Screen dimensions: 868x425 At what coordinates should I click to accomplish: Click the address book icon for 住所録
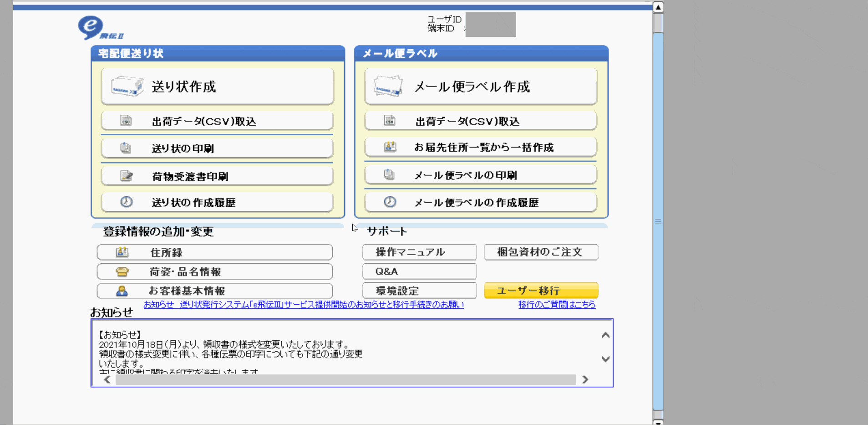[x=122, y=252]
